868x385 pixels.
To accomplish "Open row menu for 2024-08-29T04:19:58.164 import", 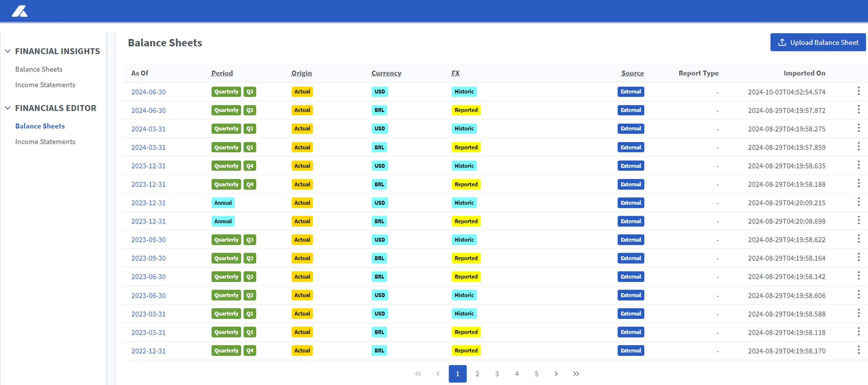I will [858, 257].
